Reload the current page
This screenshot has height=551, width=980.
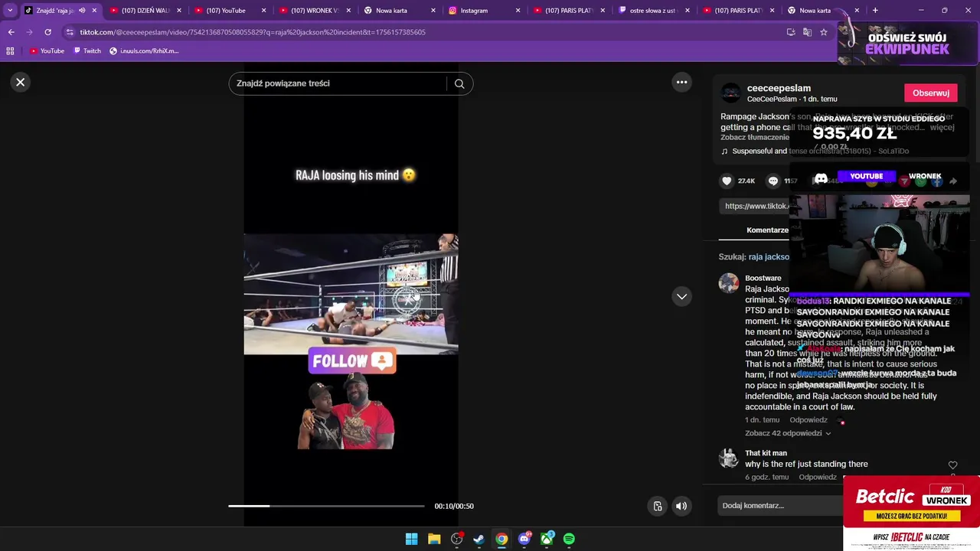tap(47, 32)
